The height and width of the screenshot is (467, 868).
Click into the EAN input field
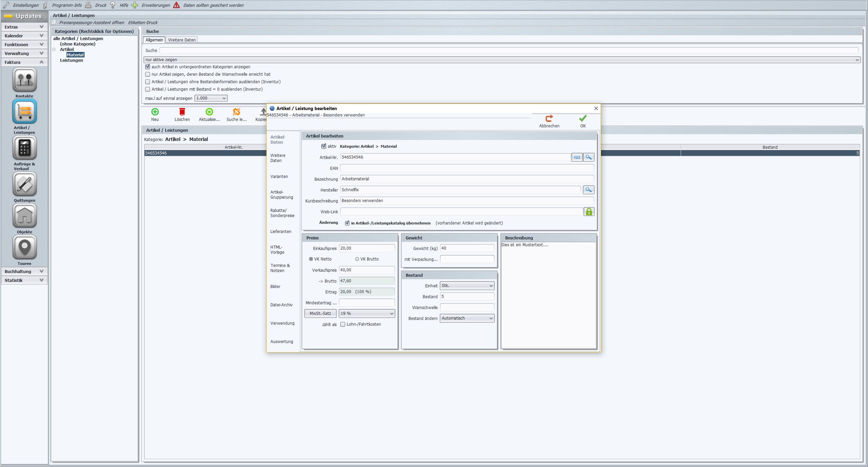(467, 168)
